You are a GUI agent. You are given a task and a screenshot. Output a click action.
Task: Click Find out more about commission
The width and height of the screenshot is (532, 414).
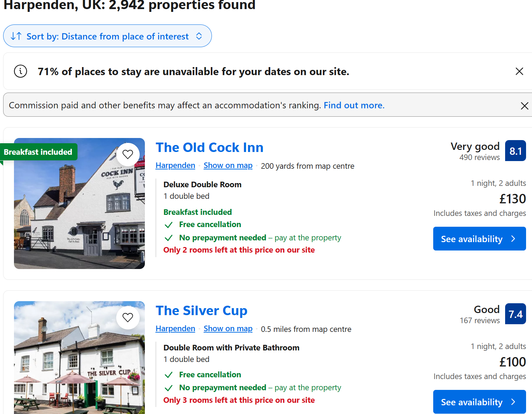click(354, 106)
